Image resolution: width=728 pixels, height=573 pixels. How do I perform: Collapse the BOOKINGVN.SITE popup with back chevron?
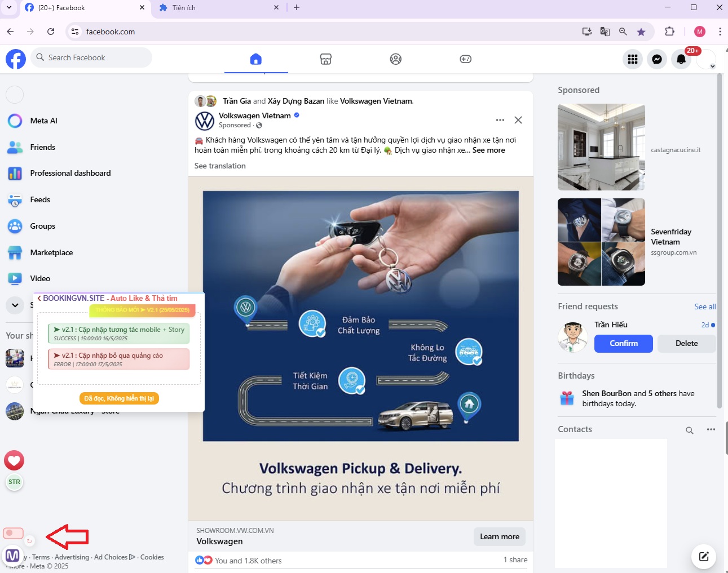coord(39,298)
